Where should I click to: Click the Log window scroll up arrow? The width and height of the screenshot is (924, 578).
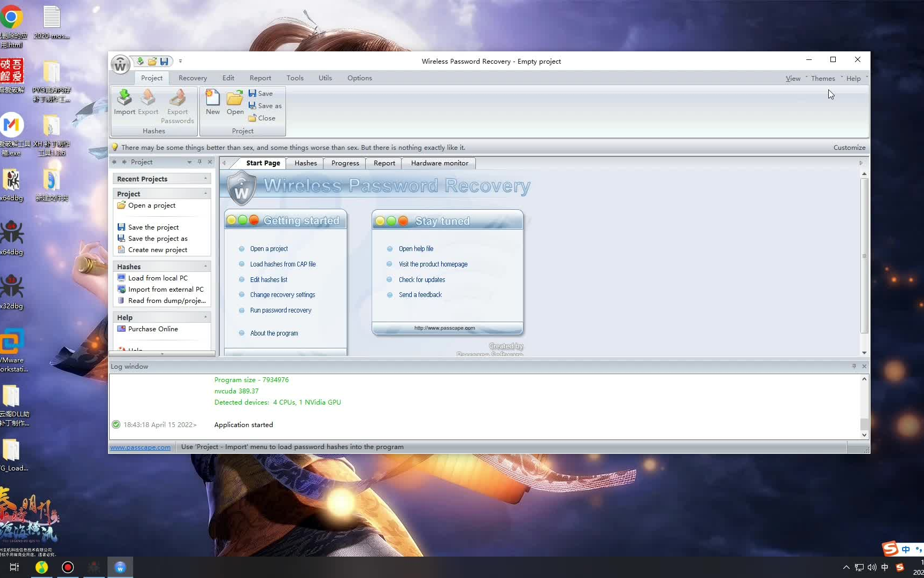(x=864, y=379)
